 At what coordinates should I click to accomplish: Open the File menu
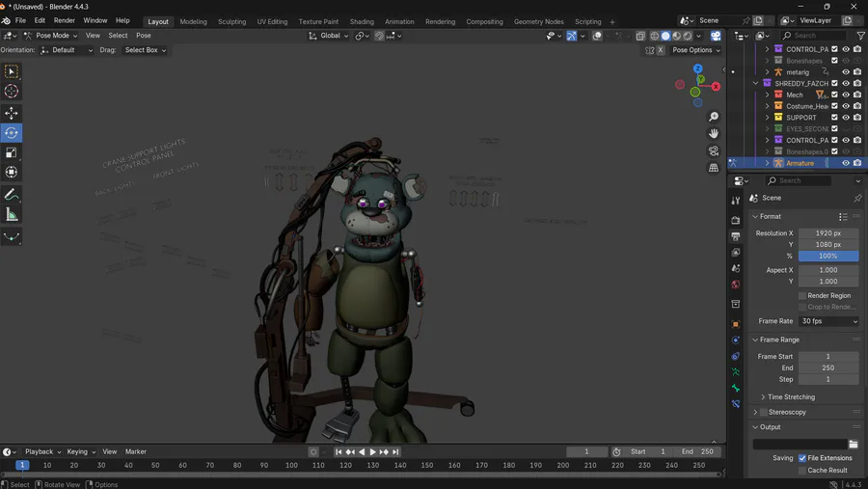20,20
